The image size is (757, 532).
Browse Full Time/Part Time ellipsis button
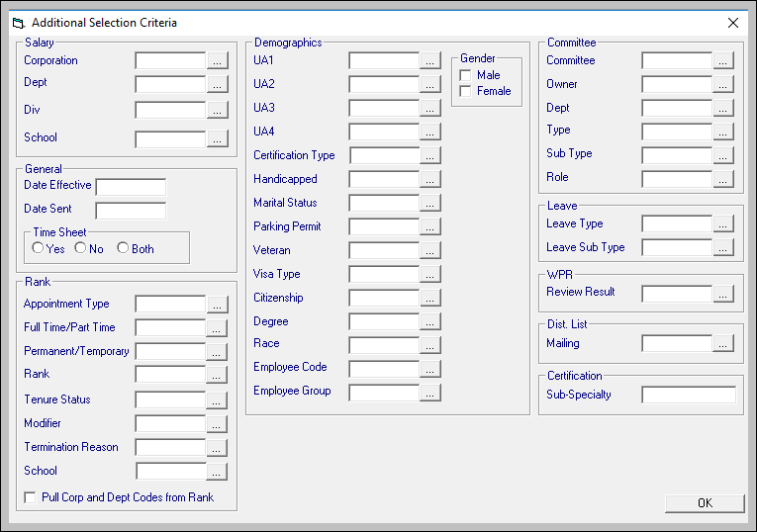click(x=217, y=328)
